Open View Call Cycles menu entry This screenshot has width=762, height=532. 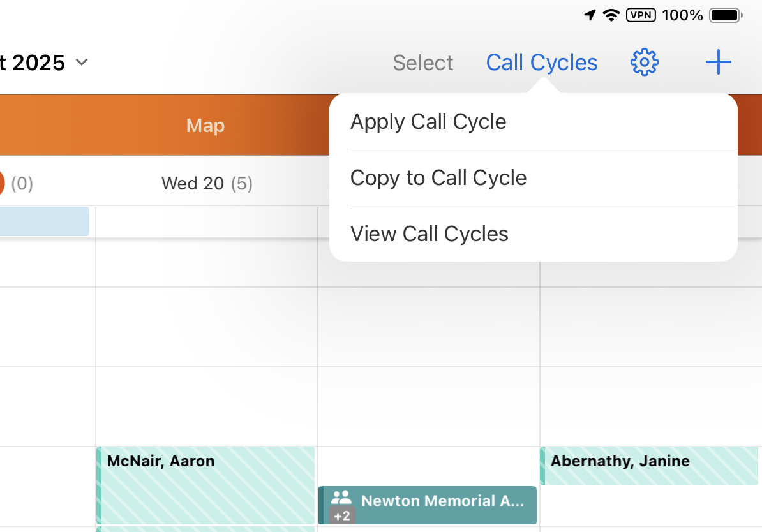[430, 234]
